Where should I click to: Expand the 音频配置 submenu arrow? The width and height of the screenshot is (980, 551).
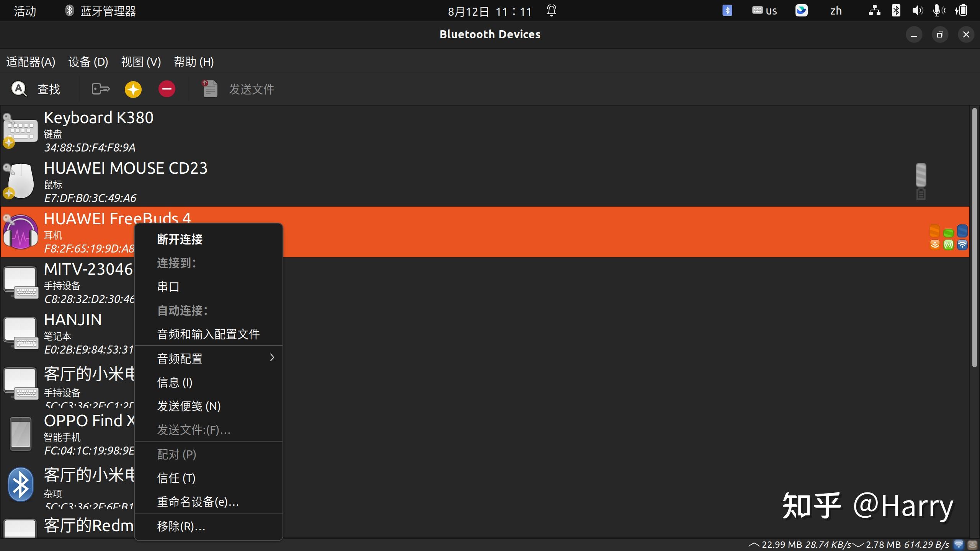[x=272, y=358]
